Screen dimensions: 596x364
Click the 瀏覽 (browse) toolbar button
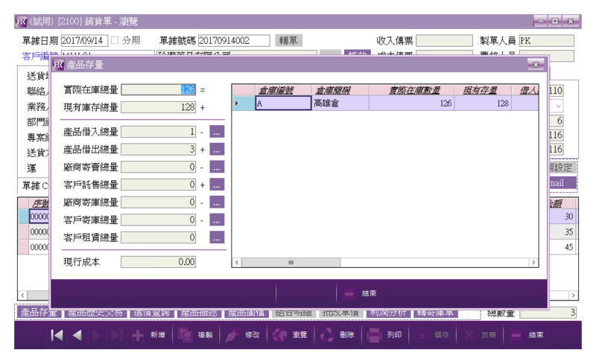(x=290, y=335)
